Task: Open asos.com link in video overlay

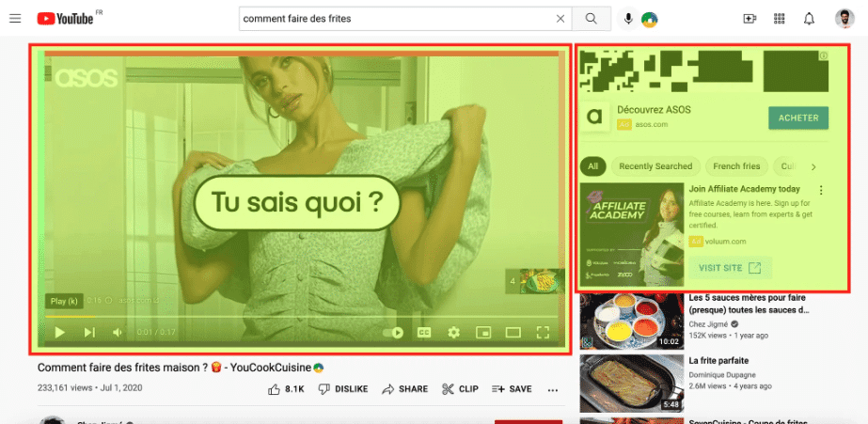Action: click(138, 301)
